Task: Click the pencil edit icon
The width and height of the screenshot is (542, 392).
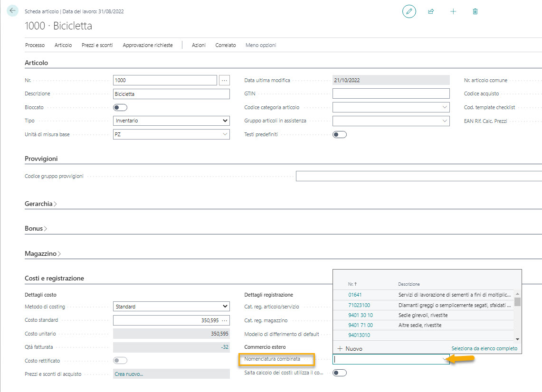Action: click(409, 11)
